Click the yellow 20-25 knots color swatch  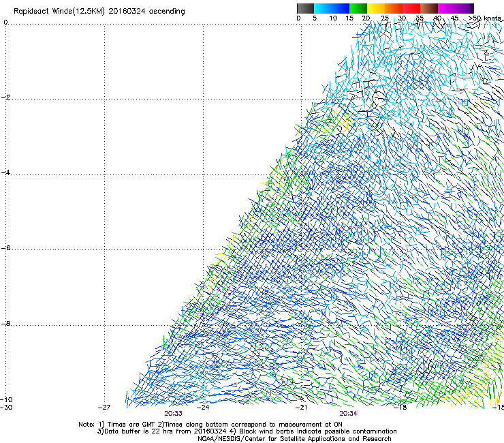(x=376, y=8)
